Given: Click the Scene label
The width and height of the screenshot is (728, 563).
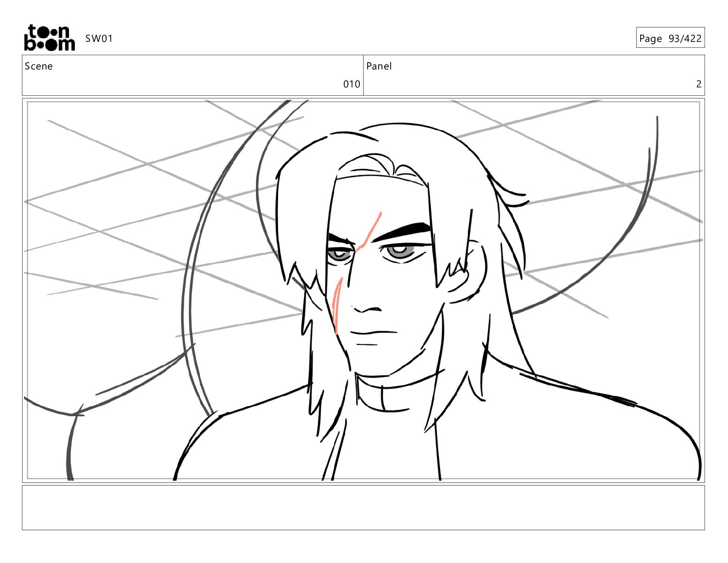Looking at the screenshot, I should (39, 66).
